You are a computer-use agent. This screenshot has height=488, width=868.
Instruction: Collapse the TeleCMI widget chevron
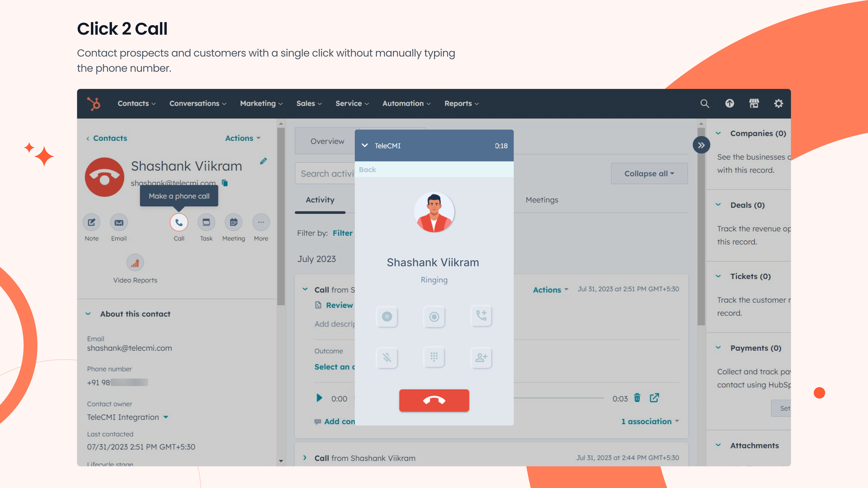[x=365, y=145]
